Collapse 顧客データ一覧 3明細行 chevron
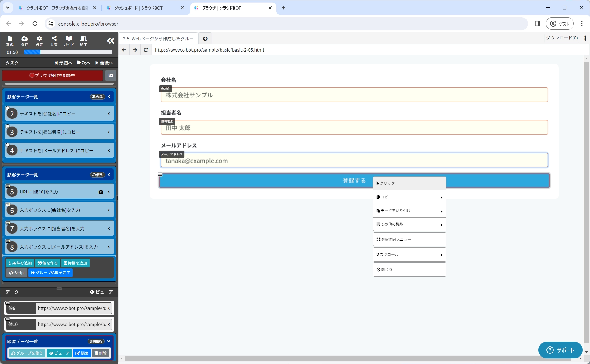The image size is (590, 364). pos(109,341)
